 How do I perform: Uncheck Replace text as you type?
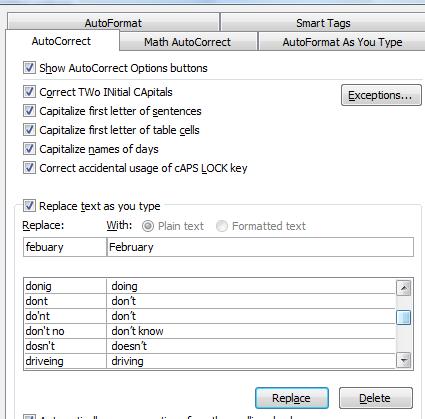pyautogui.click(x=29, y=206)
